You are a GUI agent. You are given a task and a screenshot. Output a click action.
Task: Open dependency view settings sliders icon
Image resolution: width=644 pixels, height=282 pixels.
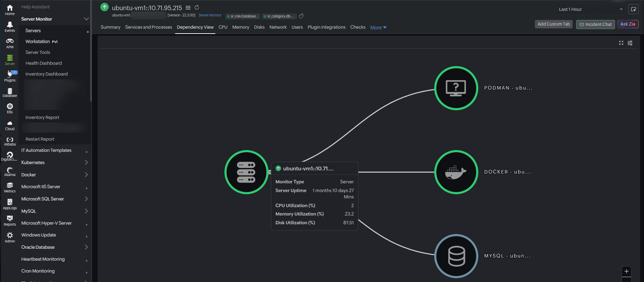coord(630,43)
